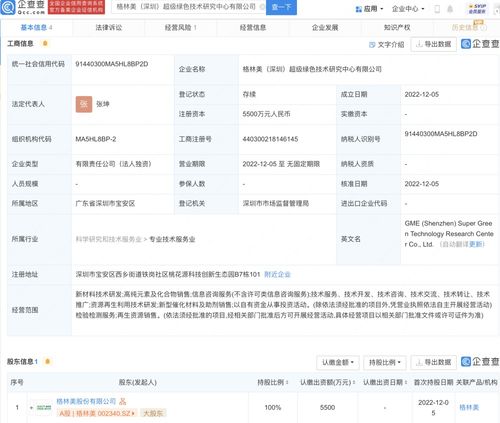The width and height of the screenshot is (500, 423).
Task: Click 导出数据 button in 股东信息 section
Action: coord(434,362)
